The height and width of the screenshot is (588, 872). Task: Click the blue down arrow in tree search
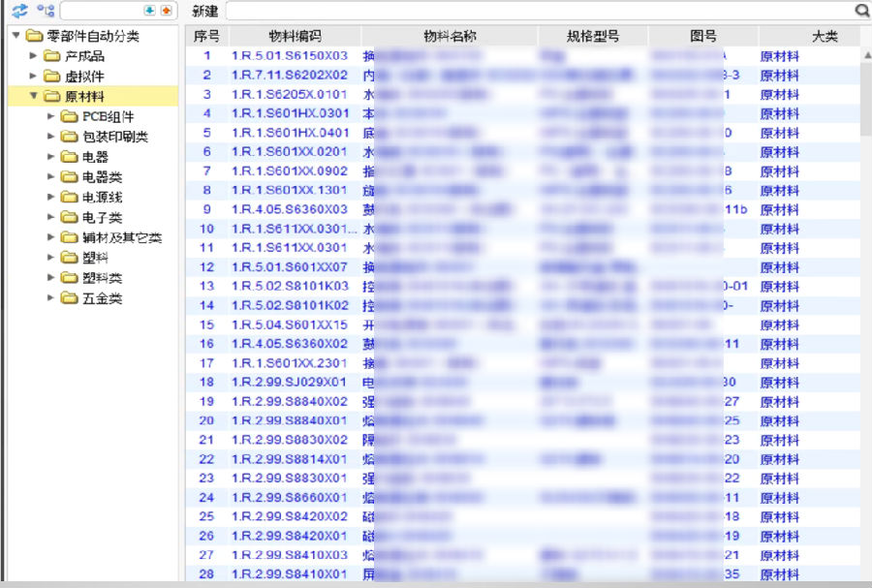pos(149,11)
